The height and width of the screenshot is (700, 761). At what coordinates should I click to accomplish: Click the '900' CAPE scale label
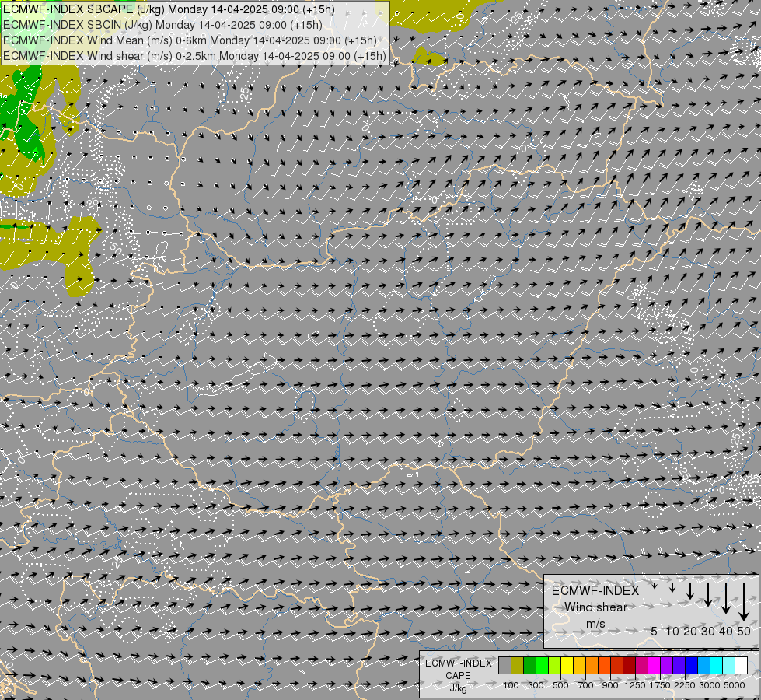pyautogui.click(x=610, y=685)
